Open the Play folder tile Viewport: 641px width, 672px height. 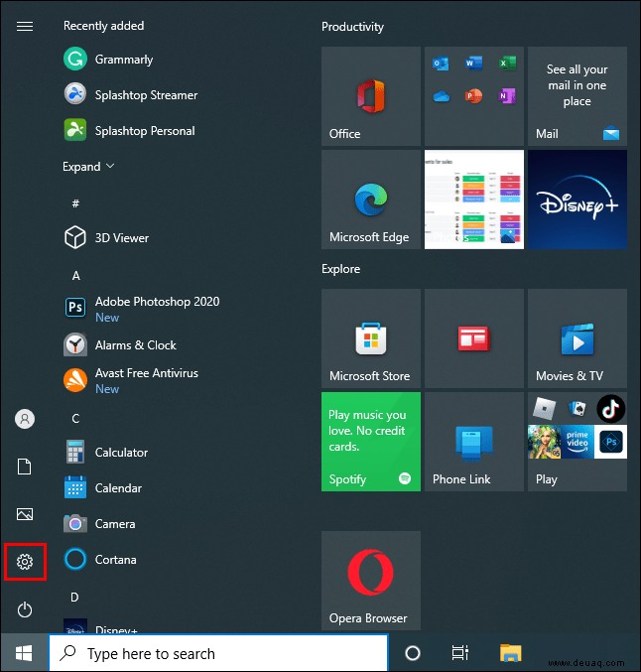pyautogui.click(x=577, y=442)
